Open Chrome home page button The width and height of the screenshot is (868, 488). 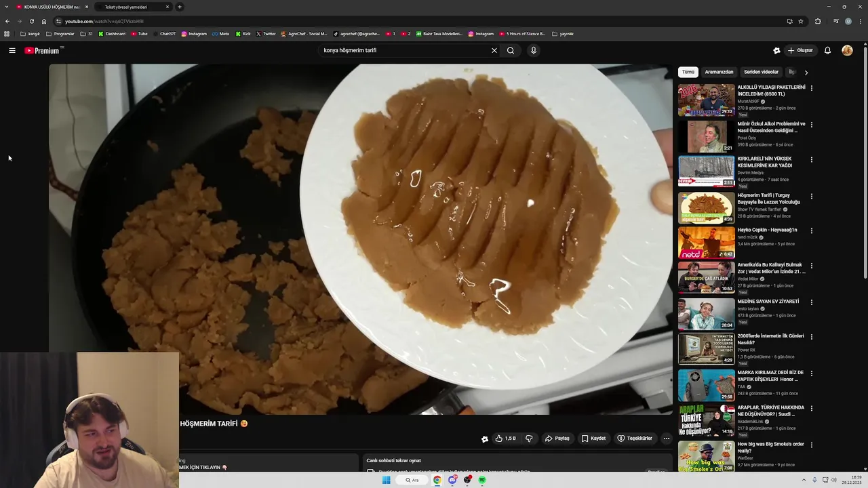coord(44,21)
